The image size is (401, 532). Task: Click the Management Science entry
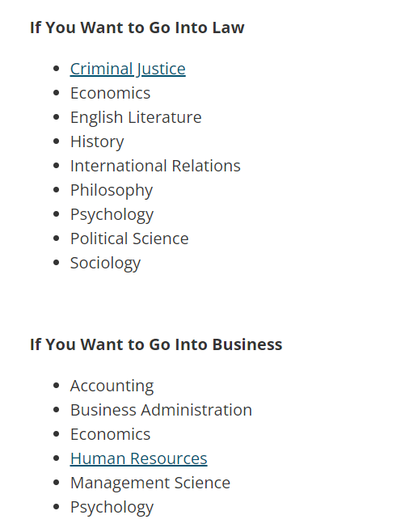[x=150, y=483]
